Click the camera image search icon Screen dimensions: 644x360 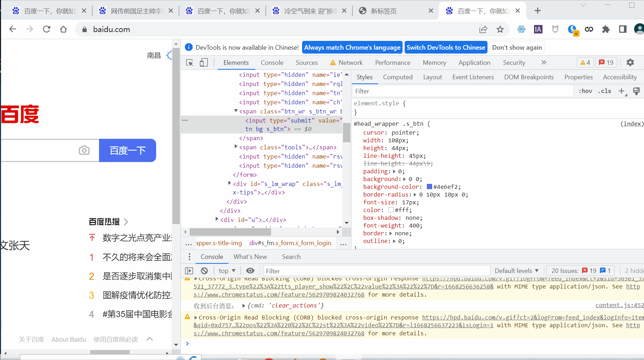[84, 150]
